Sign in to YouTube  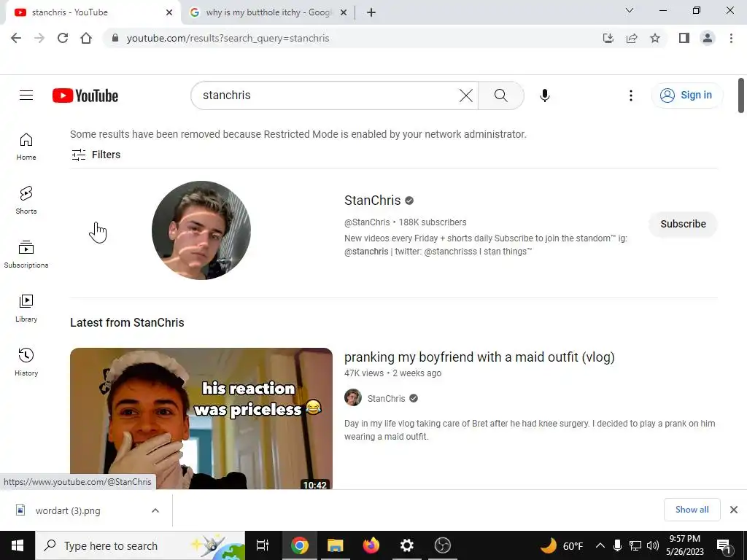687,96
